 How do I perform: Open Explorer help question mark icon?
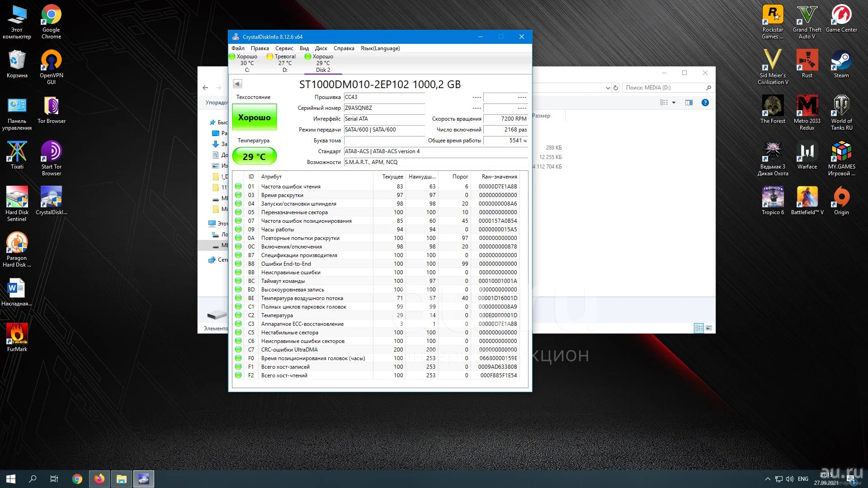coord(705,103)
